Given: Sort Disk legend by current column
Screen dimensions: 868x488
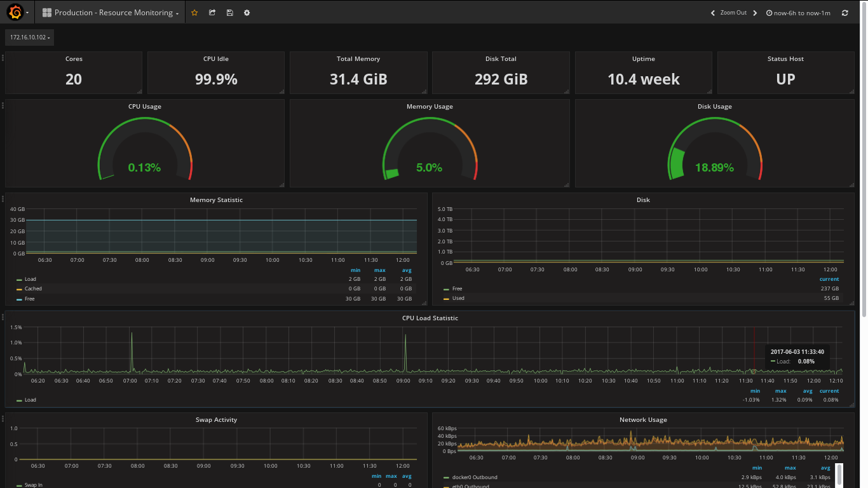Looking at the screenshot, I should pos(829,279).
